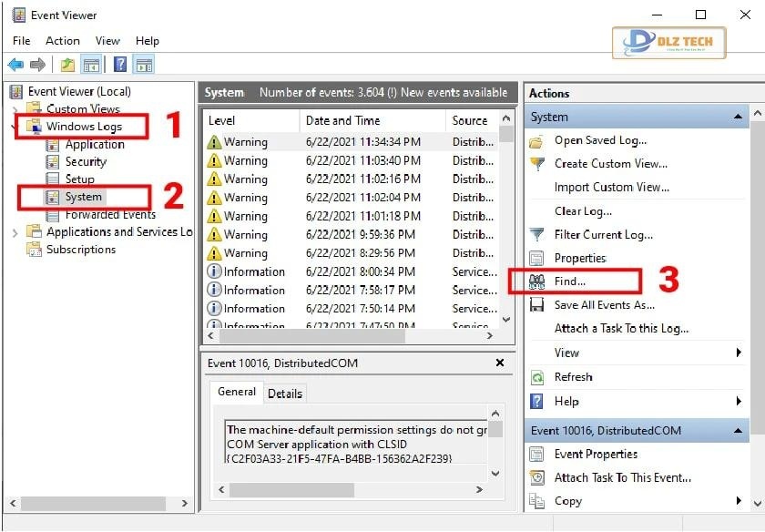Image resolution: width=765 pixels, height=532 pixels.
Task: Click the Filter Current Log funnel icon
Action: click(x=536, y=235)
